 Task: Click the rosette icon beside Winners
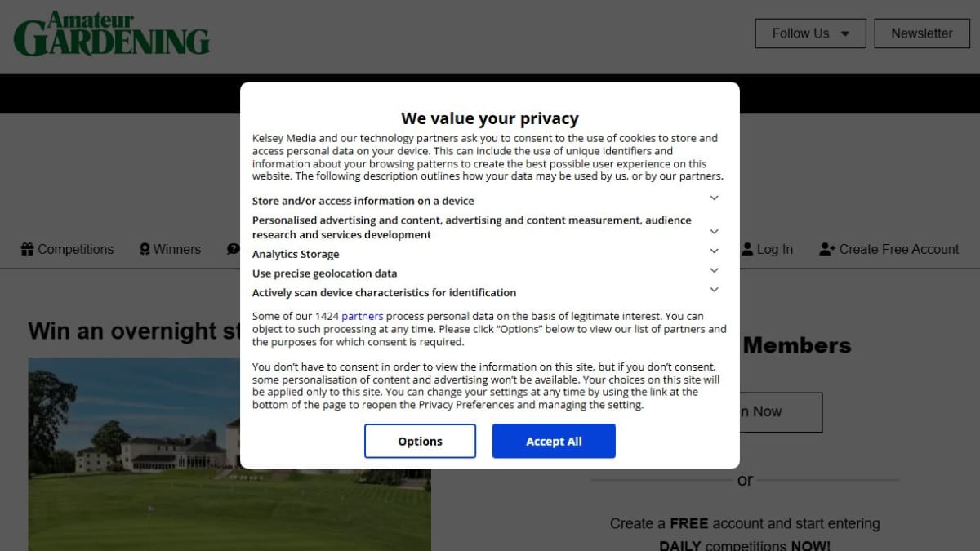(145, 249)
